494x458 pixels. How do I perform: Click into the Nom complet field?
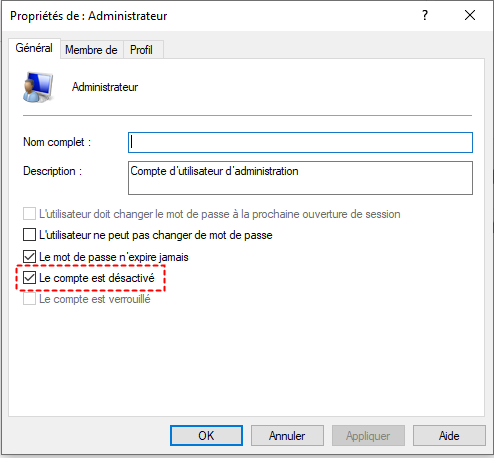[300, 143]
